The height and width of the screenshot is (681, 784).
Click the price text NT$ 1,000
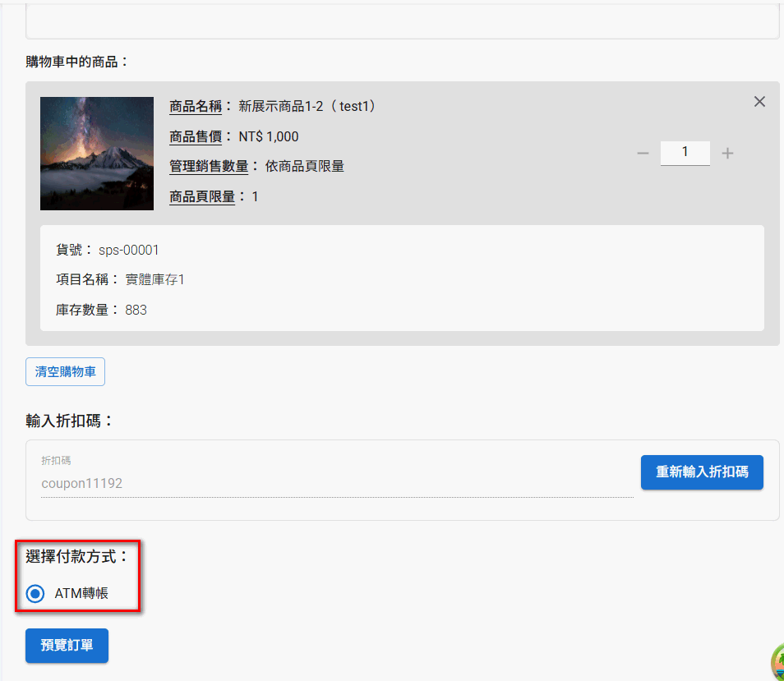tap(269, 136)
